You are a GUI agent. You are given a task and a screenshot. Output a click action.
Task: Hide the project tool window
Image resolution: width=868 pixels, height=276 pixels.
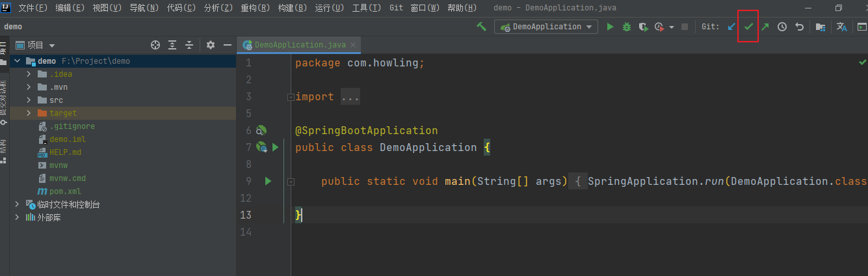pos(228,45)
